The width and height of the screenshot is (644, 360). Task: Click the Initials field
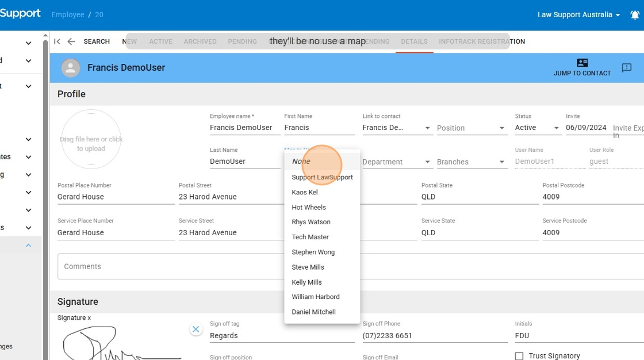point(579,336)
